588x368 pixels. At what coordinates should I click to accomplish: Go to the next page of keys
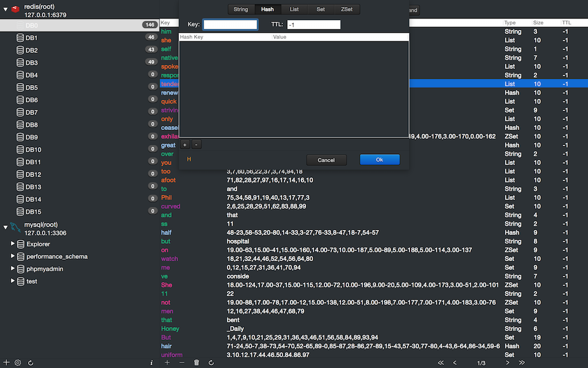pyautogui.click(x=508, y=363)
